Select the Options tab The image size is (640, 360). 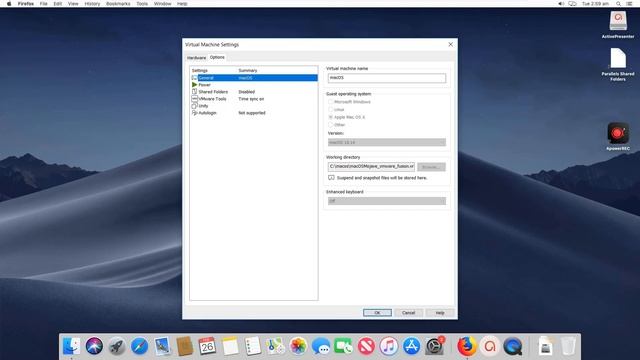point(217,57)
